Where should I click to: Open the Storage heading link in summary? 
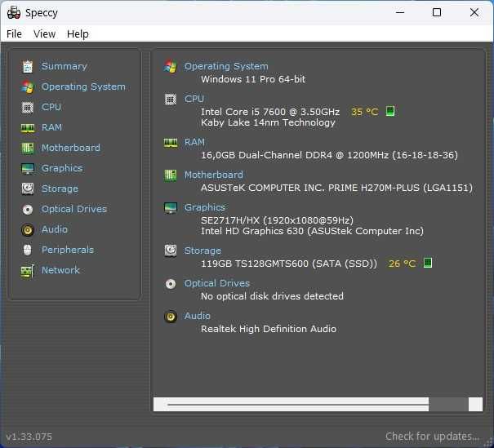pos(202,251)
